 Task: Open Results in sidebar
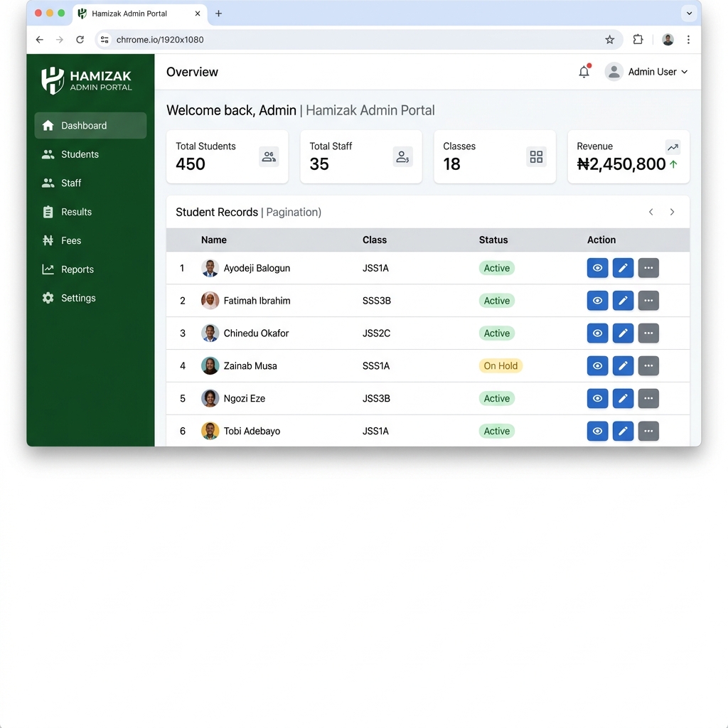pyautogui.click(x=90, y=212)
